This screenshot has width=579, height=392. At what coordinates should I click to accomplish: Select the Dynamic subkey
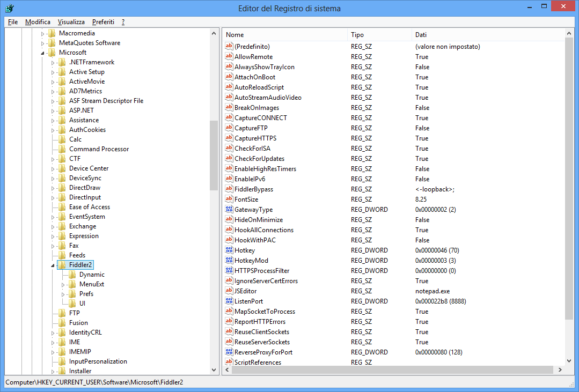(x=92, y=274)
